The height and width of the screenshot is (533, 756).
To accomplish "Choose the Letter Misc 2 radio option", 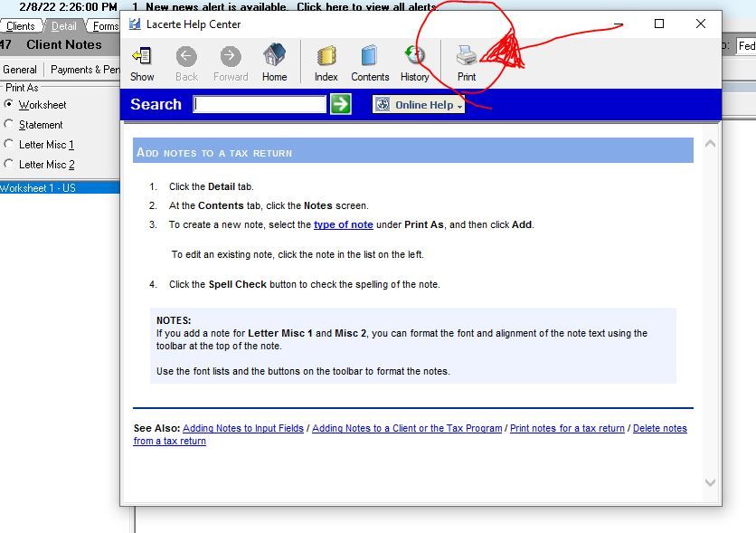I will pyautogui.click(x=10, y=165).
